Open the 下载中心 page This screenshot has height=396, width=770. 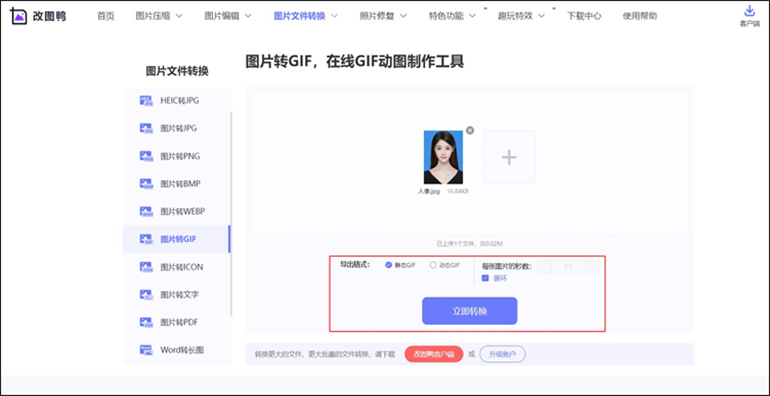(584, 16)
